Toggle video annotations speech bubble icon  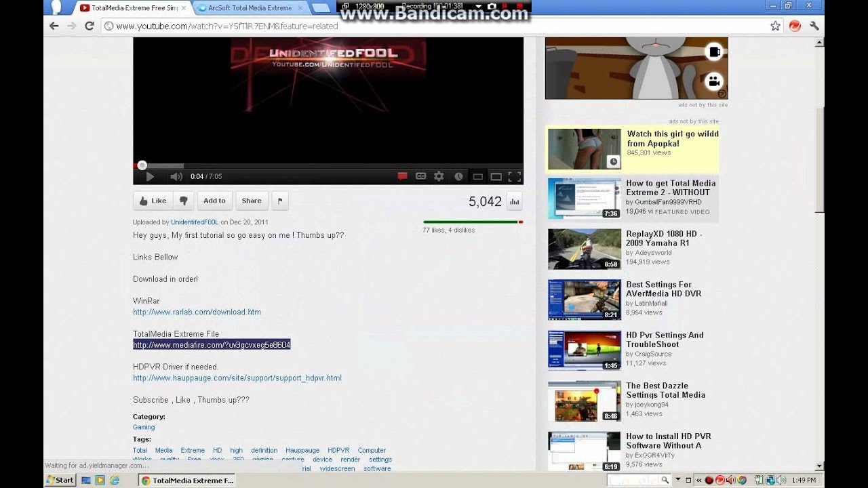(402, 176)
